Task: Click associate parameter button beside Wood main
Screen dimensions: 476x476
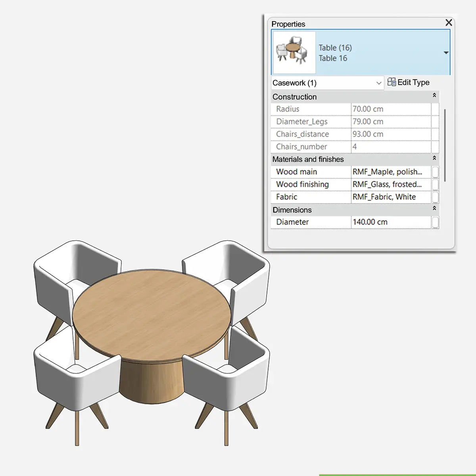Action: (x=435, y=172)
